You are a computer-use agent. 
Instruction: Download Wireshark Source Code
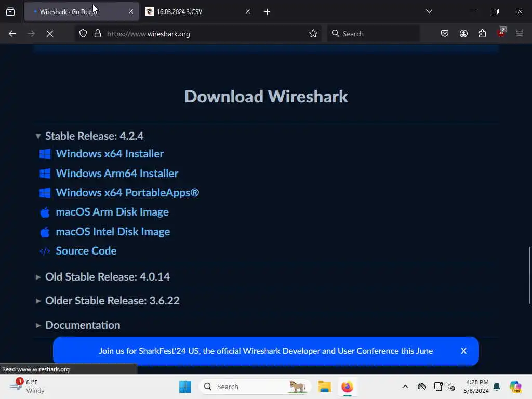(x=86, y=251)
